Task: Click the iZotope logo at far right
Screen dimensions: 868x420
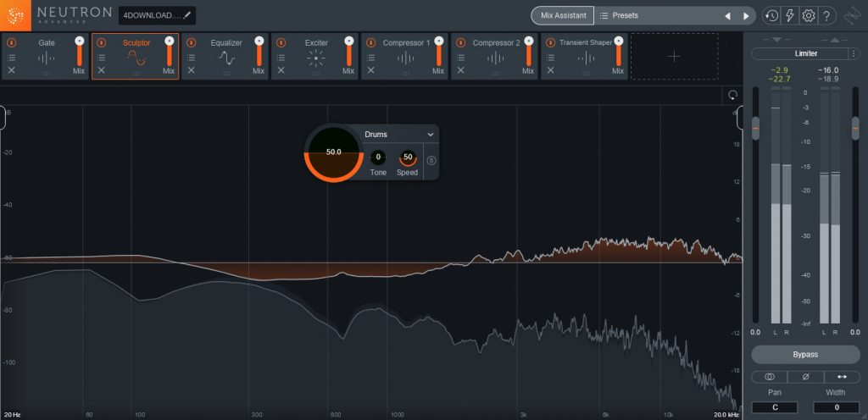Action: tap(851, 15)
